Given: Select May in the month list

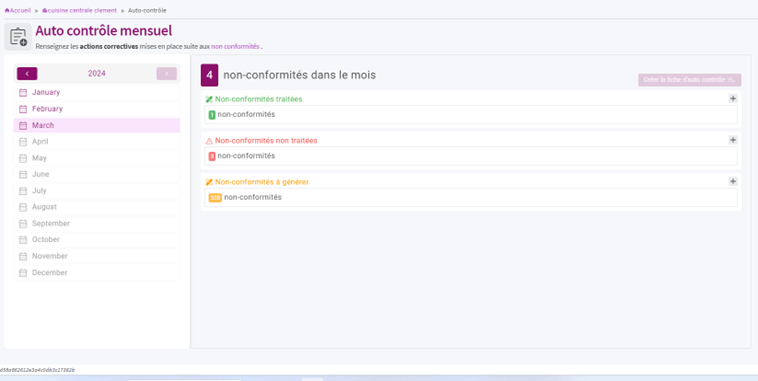Looking at the screenshot, I should coord(97,158).
